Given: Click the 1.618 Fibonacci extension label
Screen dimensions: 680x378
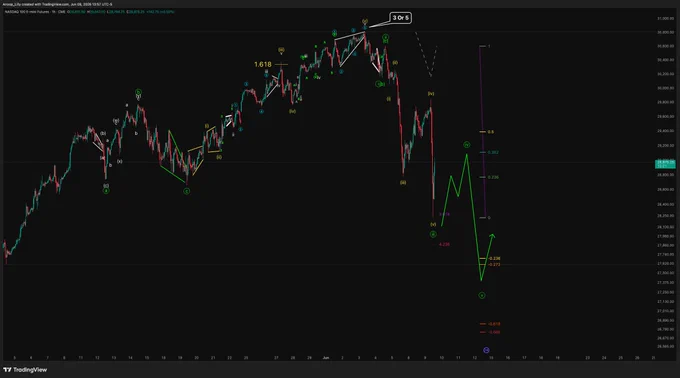Looking at the screenshot, I should (263, 64).
